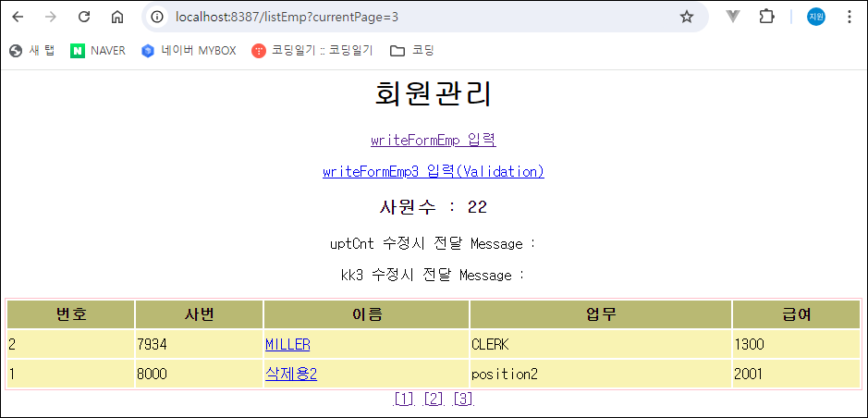Image resolution: width=868 pixels, height=418 pixels.
Task: Open the 네이버 MYBOX bookmark
Action: (x=189, y=51)
